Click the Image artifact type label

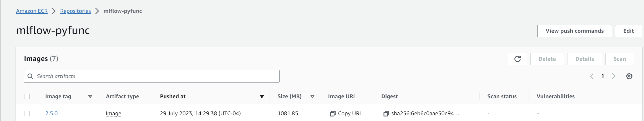click(x=113, y=113)
